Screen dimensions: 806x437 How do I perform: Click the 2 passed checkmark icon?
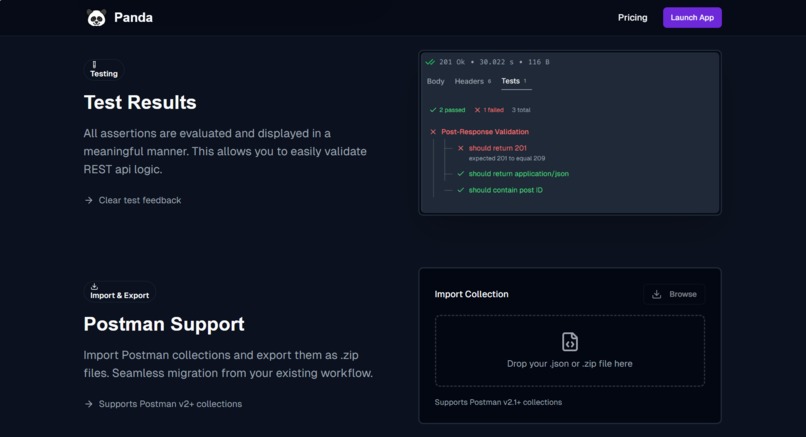(x=433, y=110)
